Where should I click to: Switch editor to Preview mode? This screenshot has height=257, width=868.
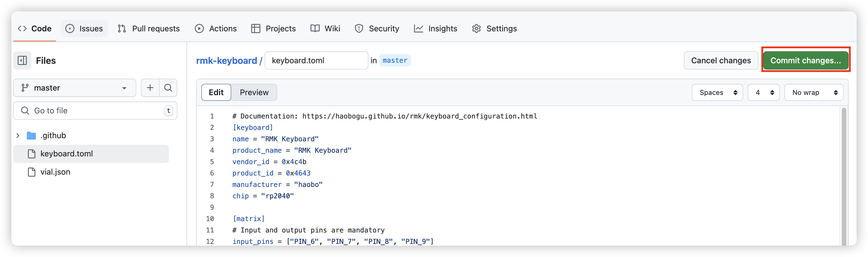[254, 93]
